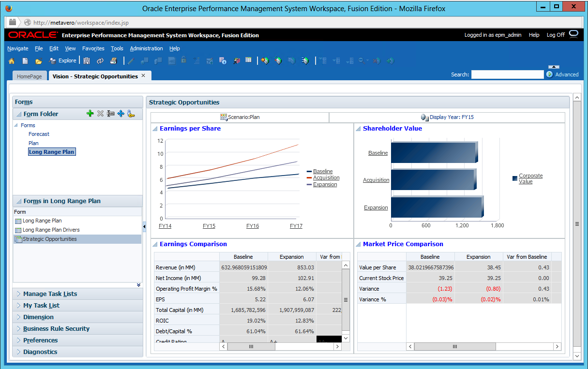
Task: Open the Long Range Plan Drivers form
Action: (51, 230)
